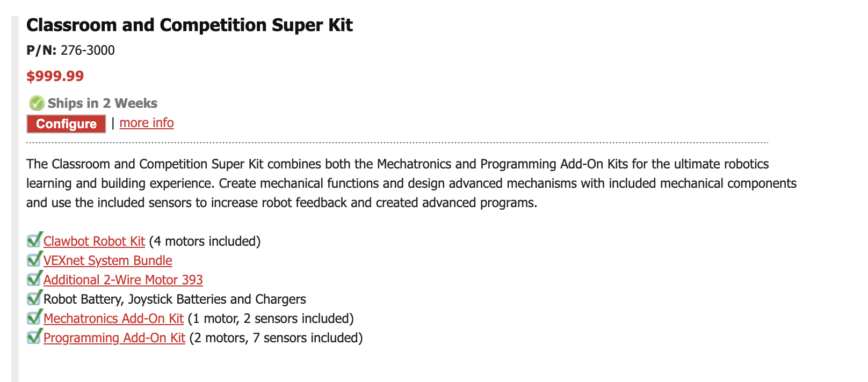Viewport: 868px width, 382px height.
Task: Click the part number 276-3000
Action: point(88,50)
